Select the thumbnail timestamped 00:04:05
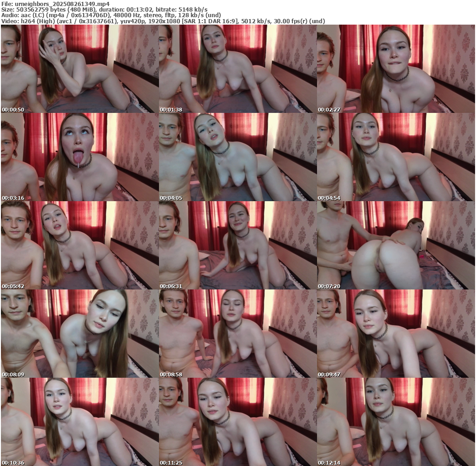This screenshot has height=466, width=476. tap(238, 157)
